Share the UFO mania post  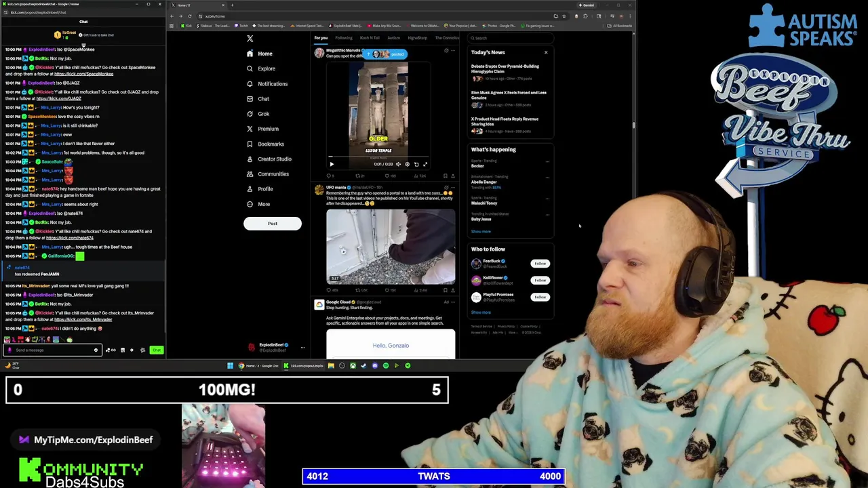[452, 290]
